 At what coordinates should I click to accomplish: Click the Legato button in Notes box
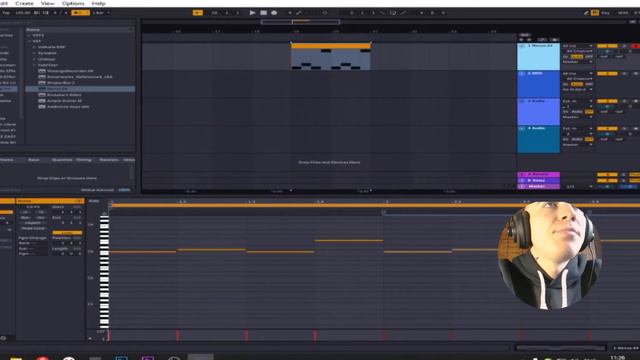coord(33,223)
